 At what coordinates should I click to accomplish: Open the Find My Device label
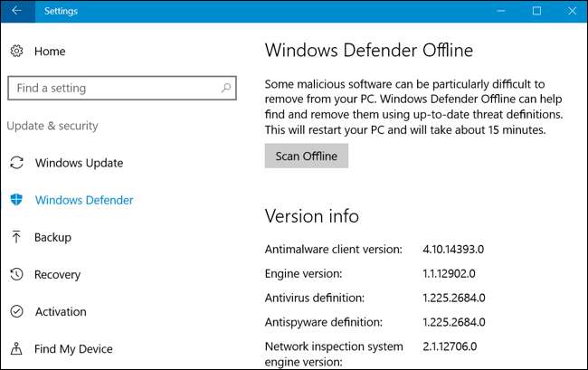coord(73,348)
